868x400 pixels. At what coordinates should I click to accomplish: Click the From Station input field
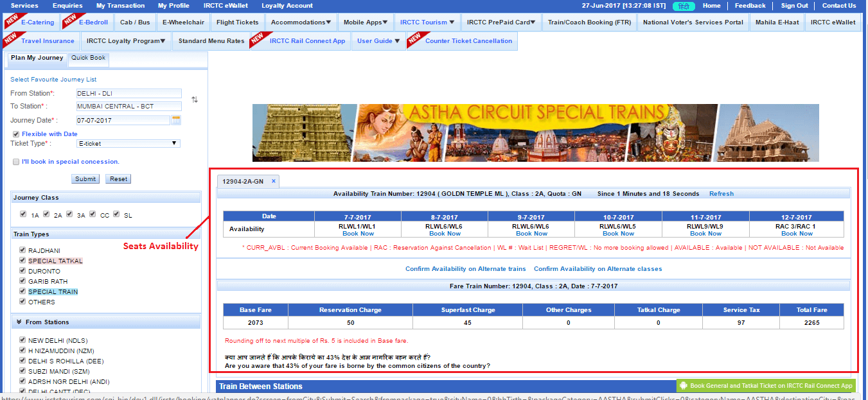[x=128, y=94]
